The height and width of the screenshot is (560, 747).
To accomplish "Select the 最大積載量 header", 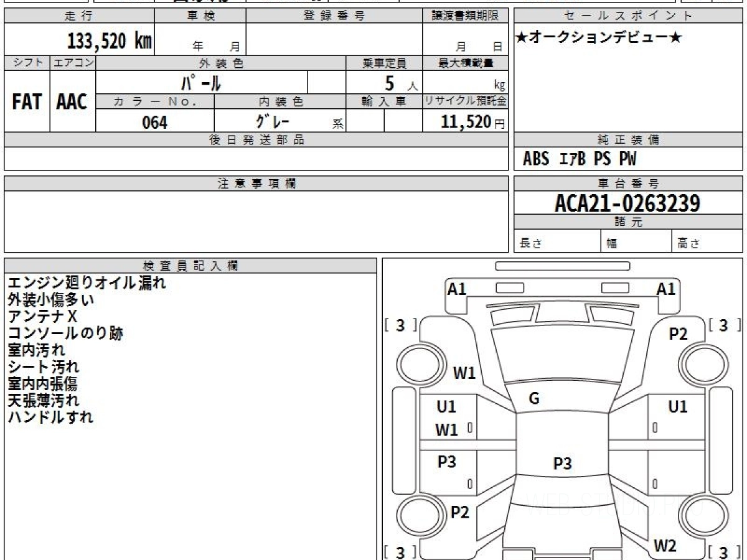I will point(465,63).
